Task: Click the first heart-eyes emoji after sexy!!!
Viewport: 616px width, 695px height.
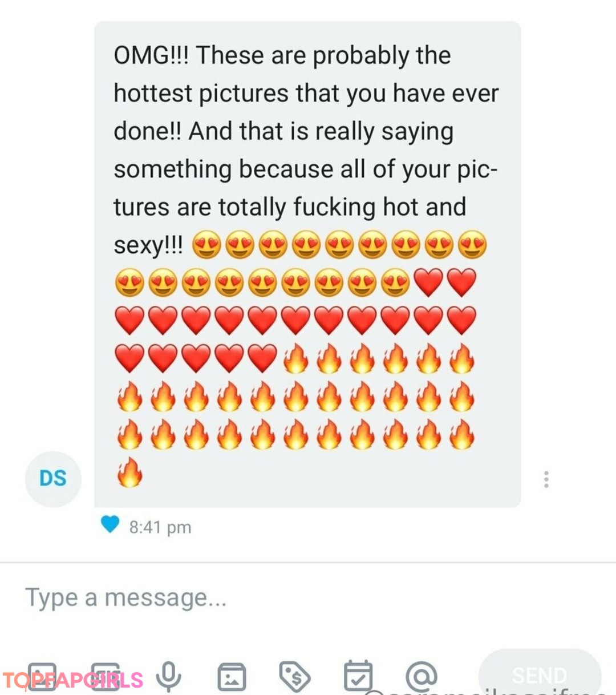Action: point(206,245)
